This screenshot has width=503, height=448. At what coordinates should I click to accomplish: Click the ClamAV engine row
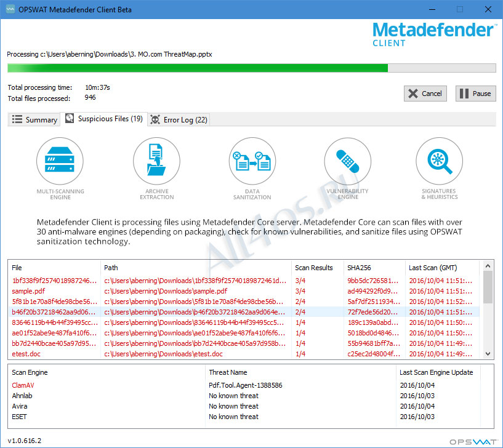[x=244, y=385]
